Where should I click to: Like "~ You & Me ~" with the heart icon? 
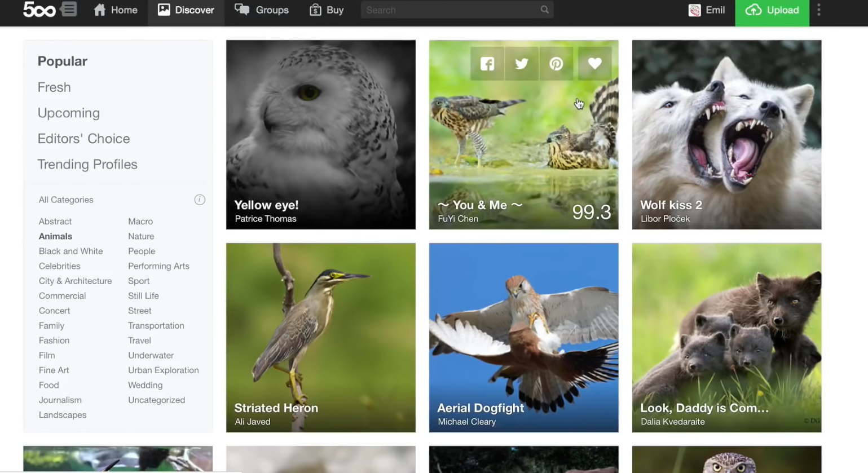(595, 63)
